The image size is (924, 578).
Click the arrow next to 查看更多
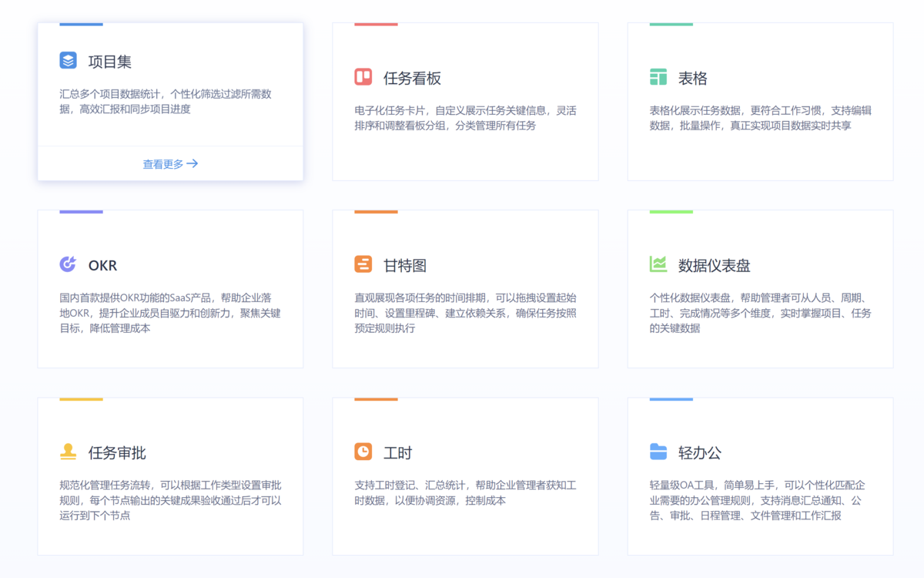tap(192, 164)
